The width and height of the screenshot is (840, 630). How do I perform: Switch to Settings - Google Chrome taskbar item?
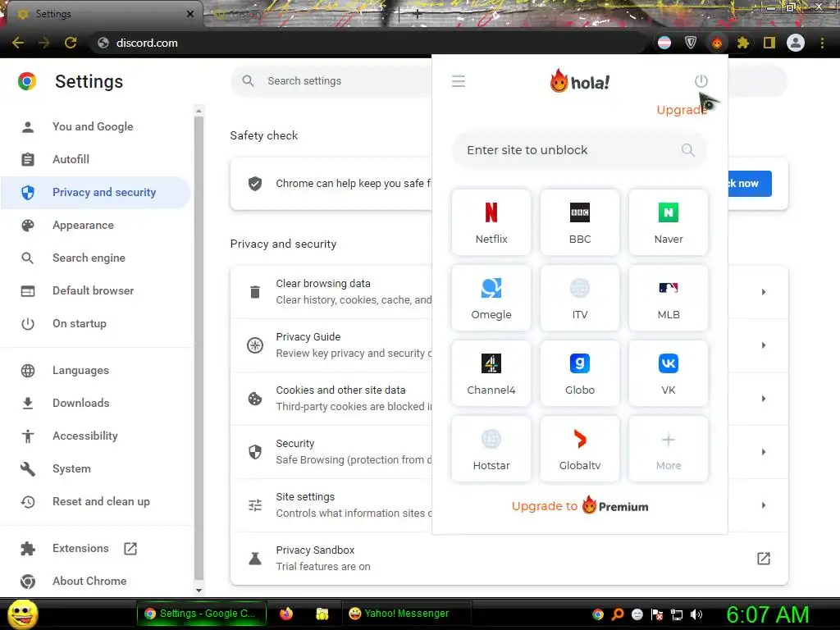pos(202,614)
